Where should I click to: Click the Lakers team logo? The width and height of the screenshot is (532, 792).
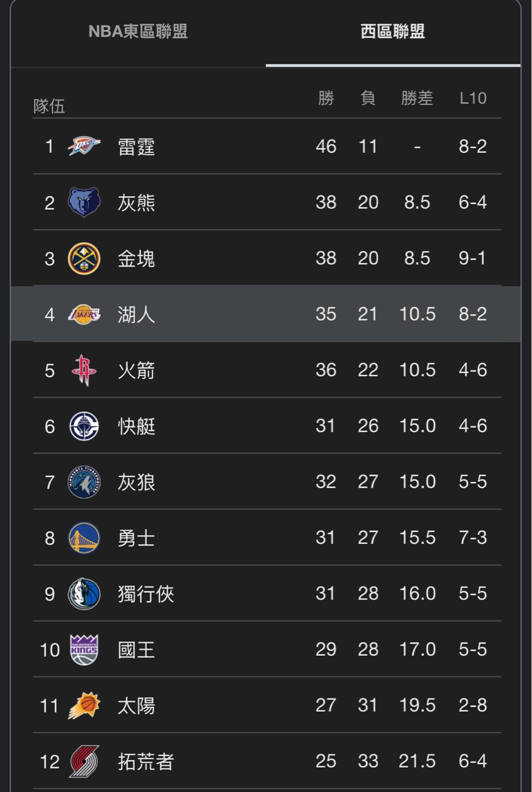(x=84, y=314)
